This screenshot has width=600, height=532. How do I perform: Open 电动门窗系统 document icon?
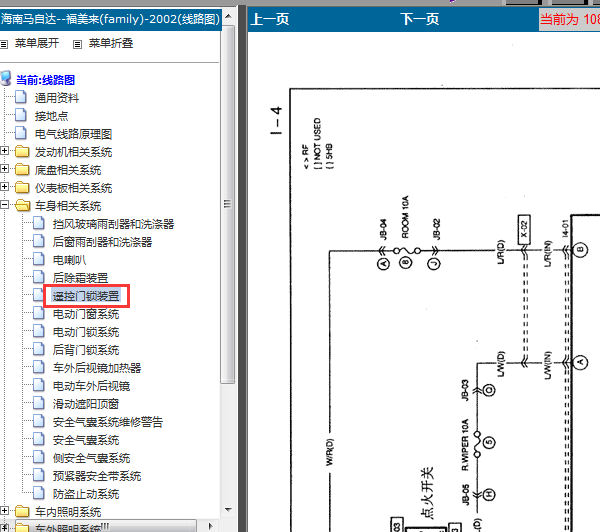[x=39, y=313]
